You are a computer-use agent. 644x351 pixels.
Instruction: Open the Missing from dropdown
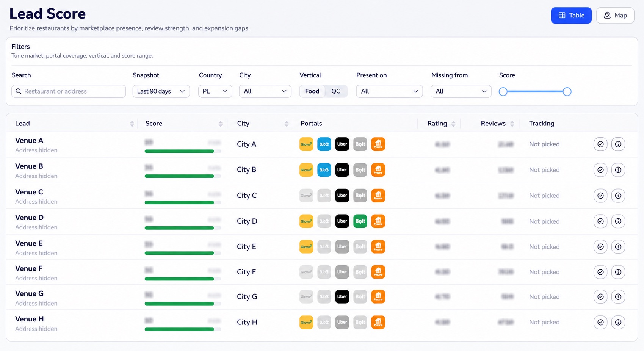pyautogui.click(x=461, y=91)
